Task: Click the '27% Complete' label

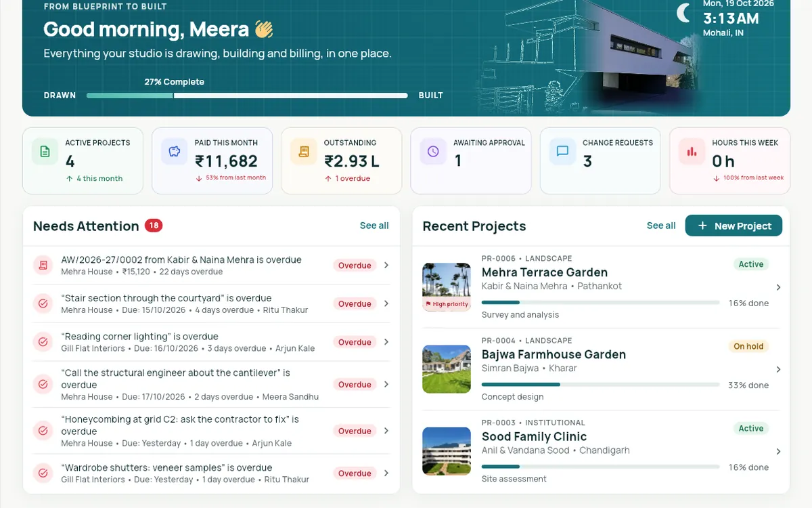Action: (x=174, y=82)
